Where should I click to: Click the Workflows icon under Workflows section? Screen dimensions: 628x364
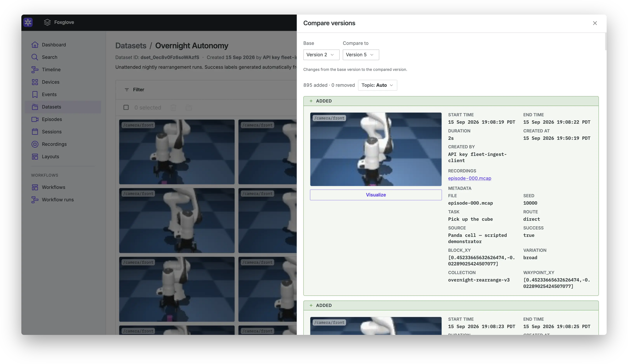[x=35, y=187]
